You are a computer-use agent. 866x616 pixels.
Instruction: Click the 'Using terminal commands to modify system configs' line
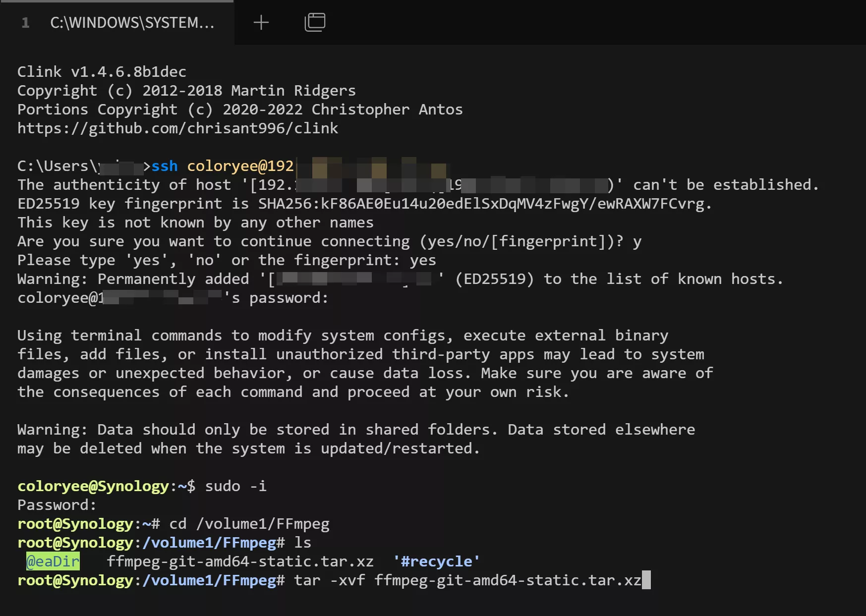(343, 336)
